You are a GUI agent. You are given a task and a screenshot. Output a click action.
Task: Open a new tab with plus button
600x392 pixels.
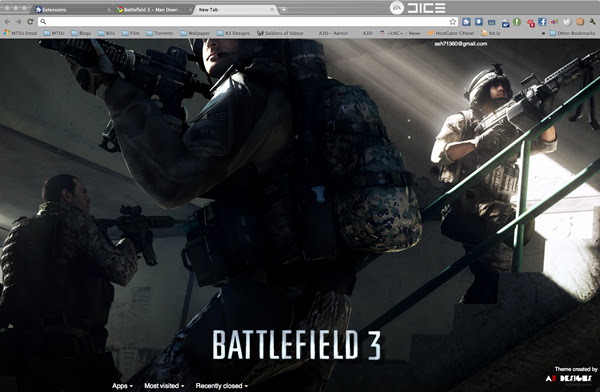click(284, 10)
